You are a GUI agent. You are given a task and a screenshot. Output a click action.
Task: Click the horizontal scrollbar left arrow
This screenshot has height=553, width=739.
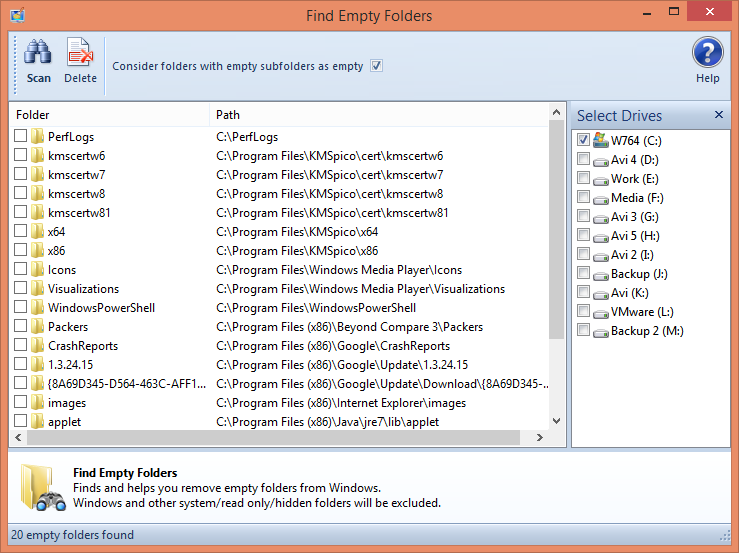[x=18, y=437]
